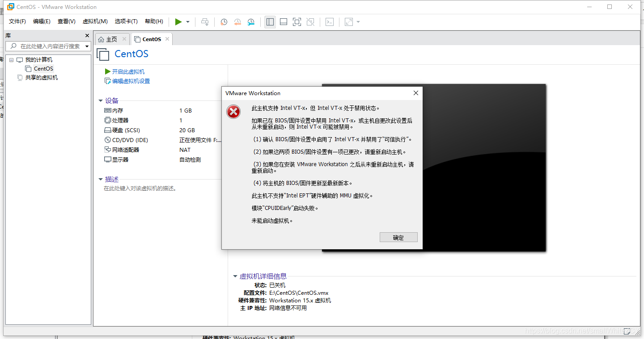Open the stretch display dropdown arrow
644x339 pixels.
tap(358, 22)
